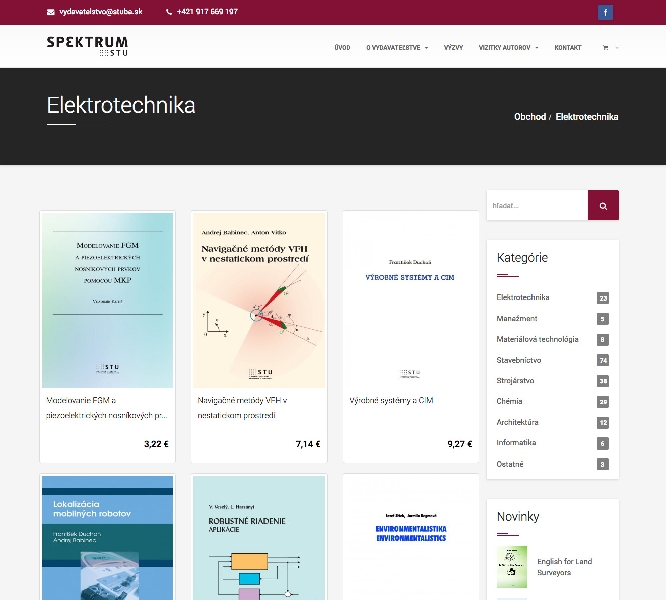Click the vydavatelstvo email address
The height and width of the screenshot is (600, 666).
coord(101,12)
